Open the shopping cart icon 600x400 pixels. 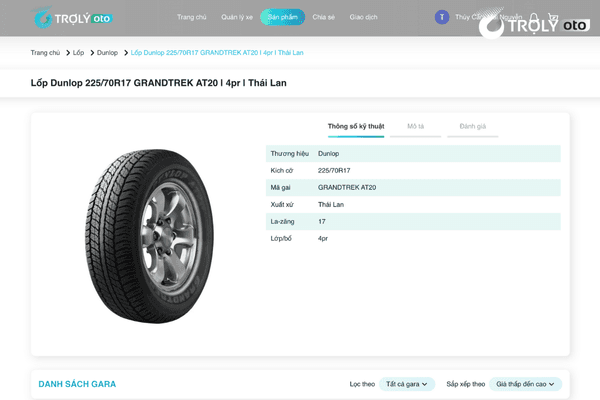tap(553, 17)
